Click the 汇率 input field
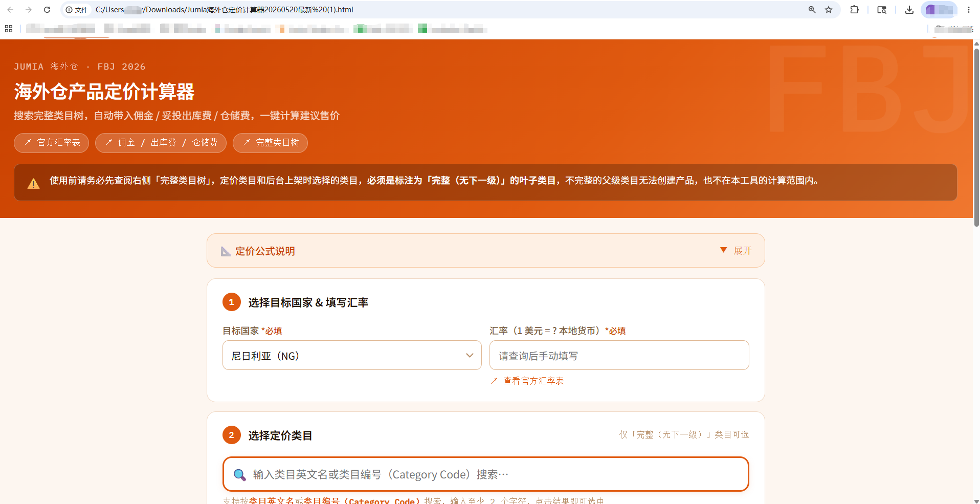 (619, 355)
